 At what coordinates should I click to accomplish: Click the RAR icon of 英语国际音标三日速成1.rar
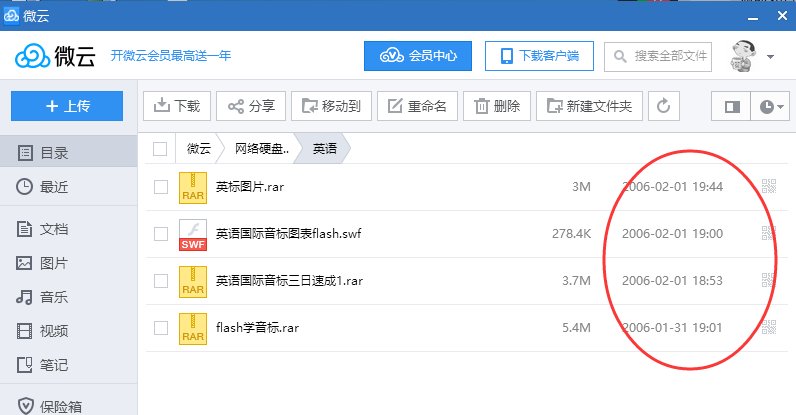tap(193, 282)
